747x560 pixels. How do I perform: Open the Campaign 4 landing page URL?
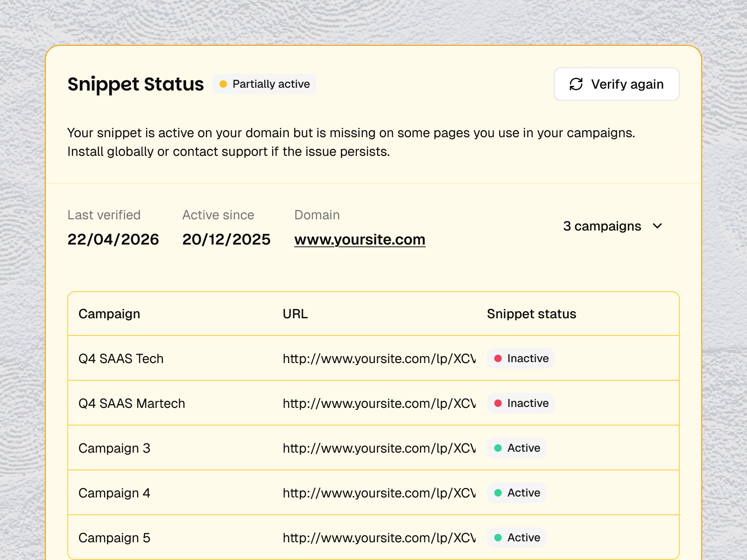379,493
